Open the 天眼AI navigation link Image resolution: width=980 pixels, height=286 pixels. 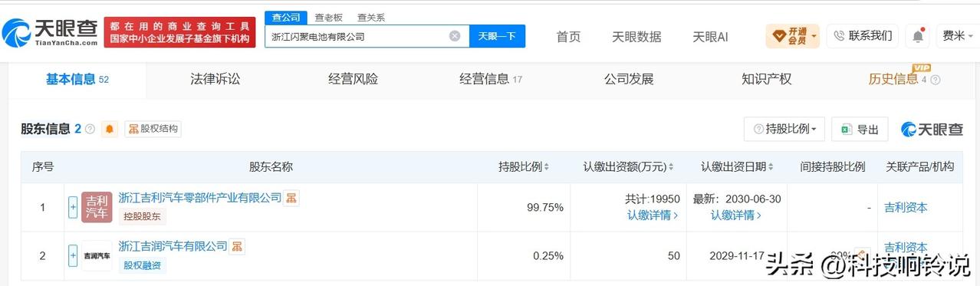pyautogui.click(x=710, y=37)
